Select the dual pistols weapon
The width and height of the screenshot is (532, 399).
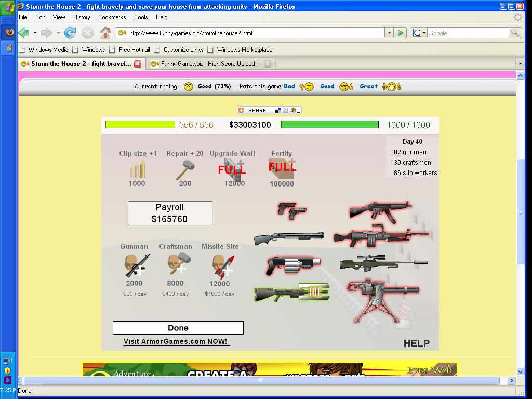291,211
